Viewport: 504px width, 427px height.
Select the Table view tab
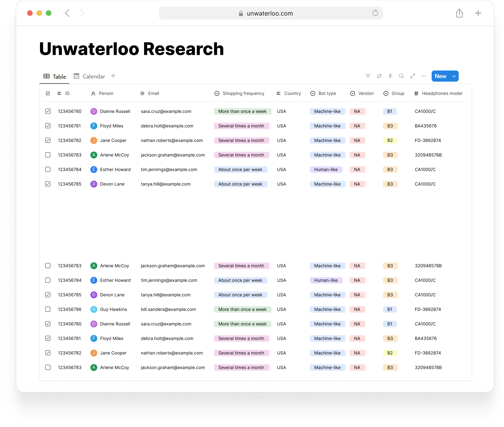point(55,76)
